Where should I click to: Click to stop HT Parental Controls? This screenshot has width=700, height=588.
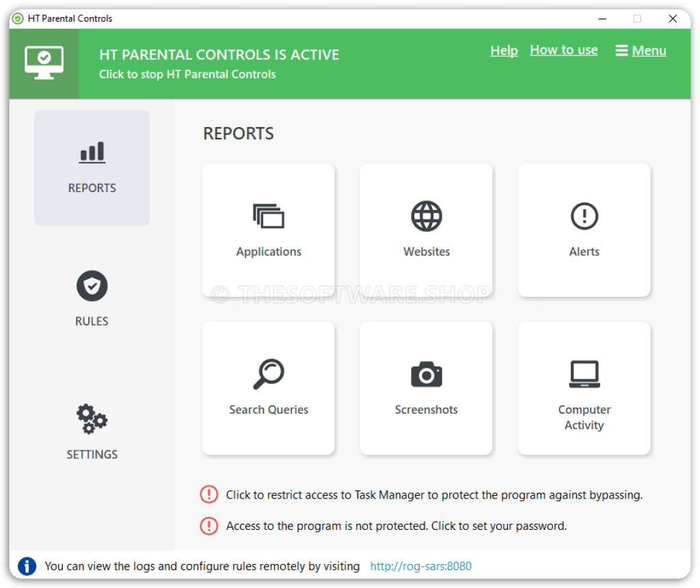click(x=187, y=74)
